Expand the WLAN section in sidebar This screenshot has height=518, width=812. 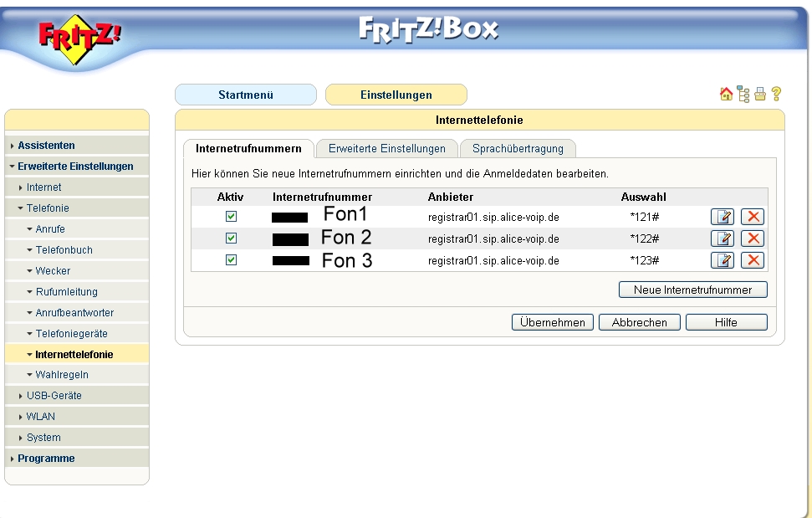40,417
